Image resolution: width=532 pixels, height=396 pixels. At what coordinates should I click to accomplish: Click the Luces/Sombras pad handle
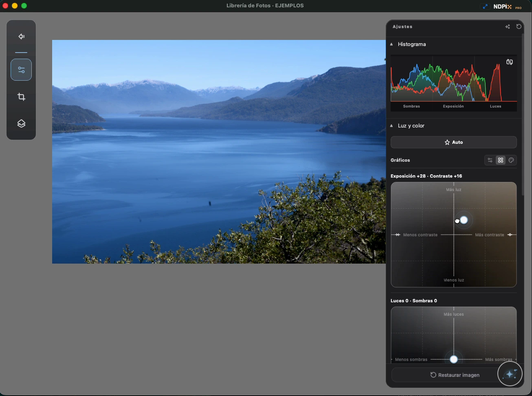(x=454, y=359)
